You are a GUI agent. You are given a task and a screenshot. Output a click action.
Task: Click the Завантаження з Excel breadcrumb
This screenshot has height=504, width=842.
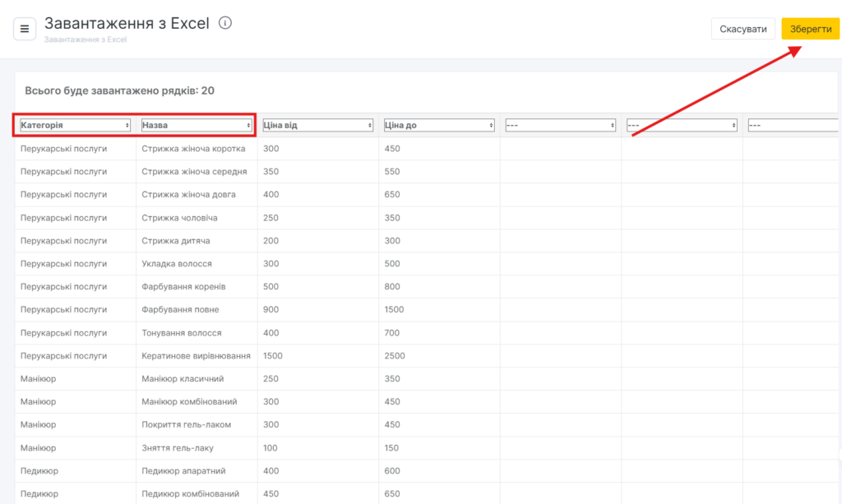86,39
